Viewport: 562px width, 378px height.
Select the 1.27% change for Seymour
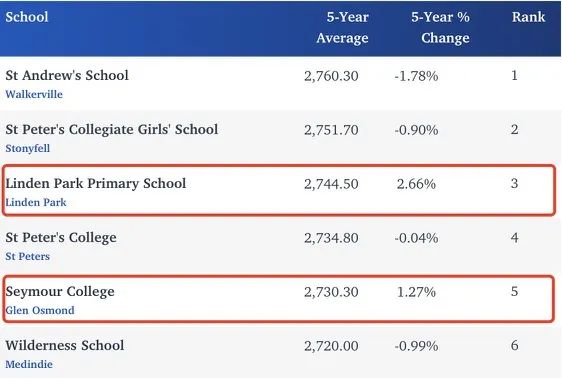[x=416, y=292]
